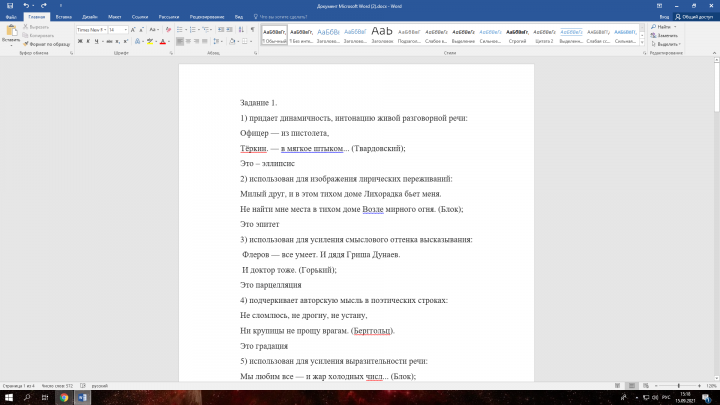Click the taskbar Search magnifier icon
720x405 pixels.
tap(27, 397)
